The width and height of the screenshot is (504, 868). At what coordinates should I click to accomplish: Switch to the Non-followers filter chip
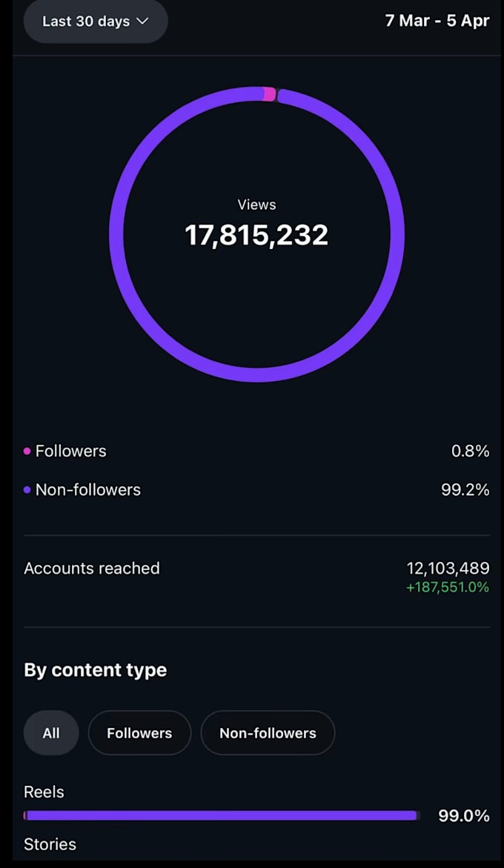tap(268, 733)
